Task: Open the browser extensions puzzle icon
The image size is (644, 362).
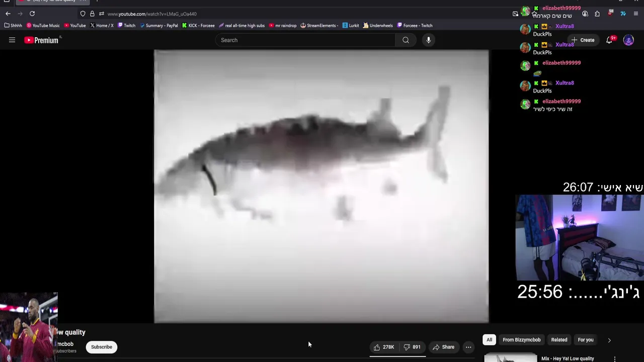Action: [597, 14]
